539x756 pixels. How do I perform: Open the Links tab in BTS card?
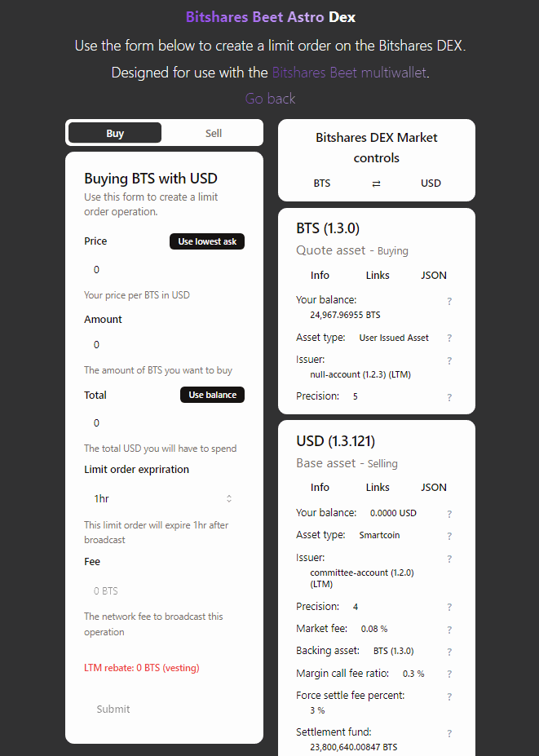coord(378,276)
